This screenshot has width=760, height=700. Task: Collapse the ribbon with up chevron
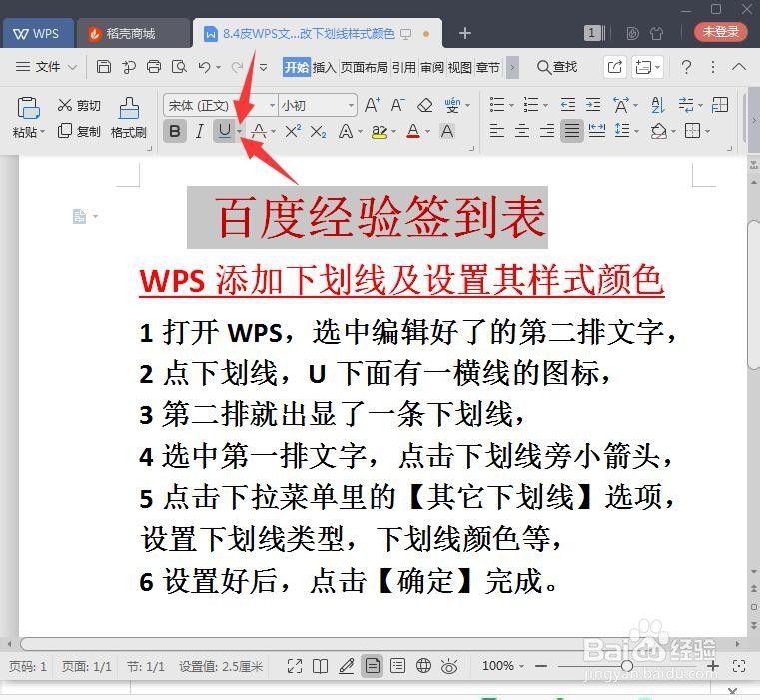[739, 67]
